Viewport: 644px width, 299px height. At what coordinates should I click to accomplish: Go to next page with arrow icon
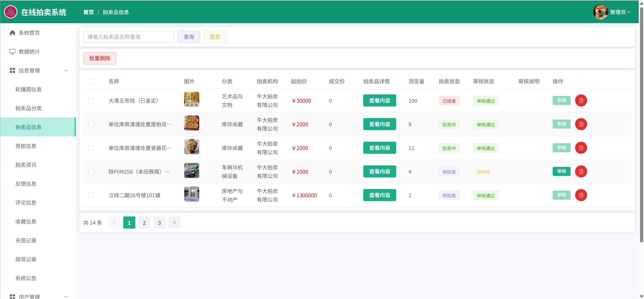(174, 222)
